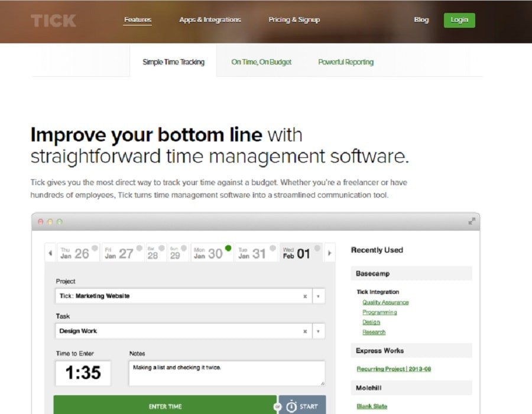Click the green Login button
The image size is (532, 414).
click(459, 20)
